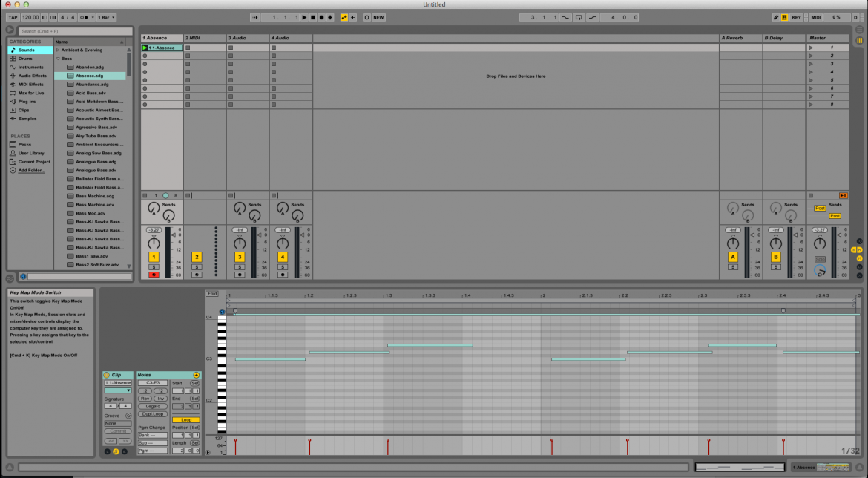Click the NEW scene button
The height and width of the screenshot is (478, 868).
pyautogui.click(x=378, y=17)
